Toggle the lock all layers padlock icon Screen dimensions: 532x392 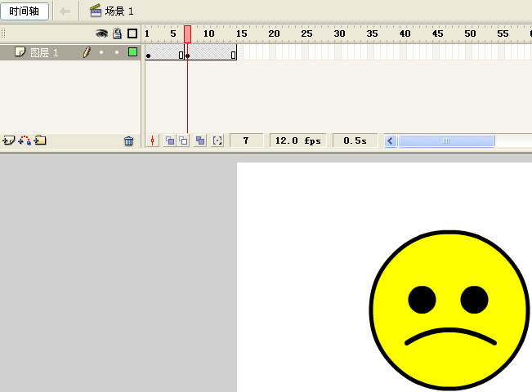[x=117, y=33]
